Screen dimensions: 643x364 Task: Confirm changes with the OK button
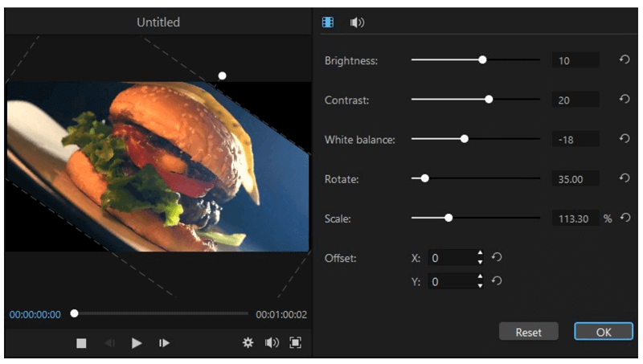604,332
